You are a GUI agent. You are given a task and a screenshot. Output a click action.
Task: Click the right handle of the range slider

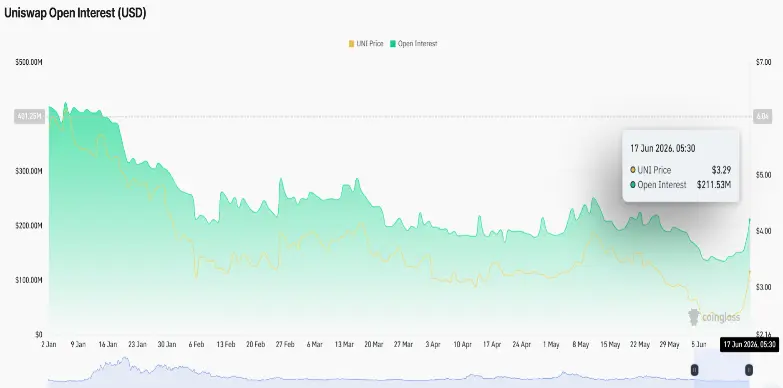coord(749,370)
